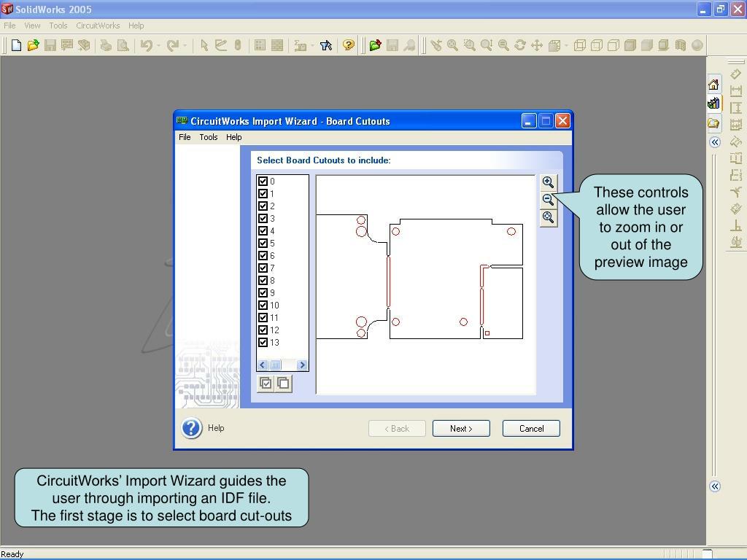Open the selection filter funnel icon

(x=326, y=45)
